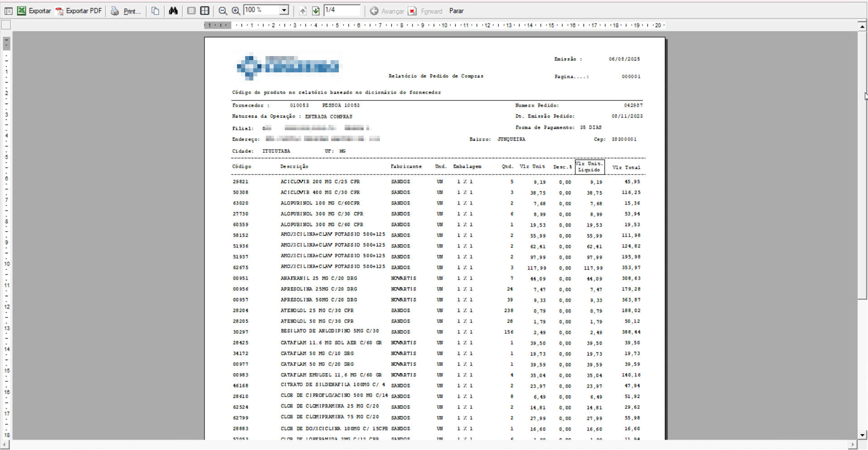Click the order number 042987
This screenshot has height=450, width=868.
tap(633, 105)
